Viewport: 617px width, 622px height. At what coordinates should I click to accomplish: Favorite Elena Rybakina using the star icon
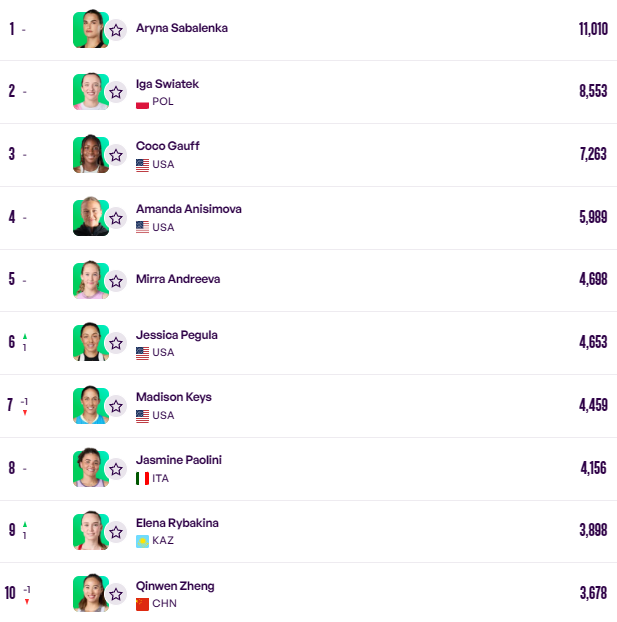click(x=116, y=532)
